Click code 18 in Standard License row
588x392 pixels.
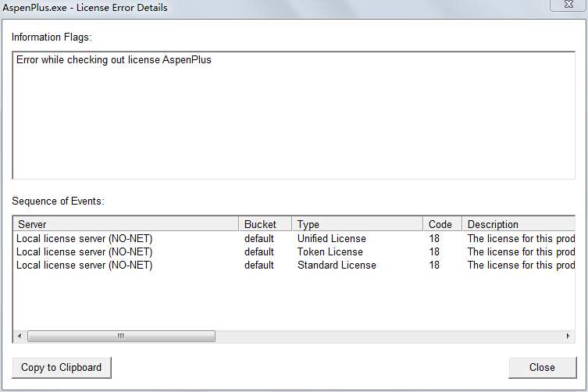click(434, 265)
